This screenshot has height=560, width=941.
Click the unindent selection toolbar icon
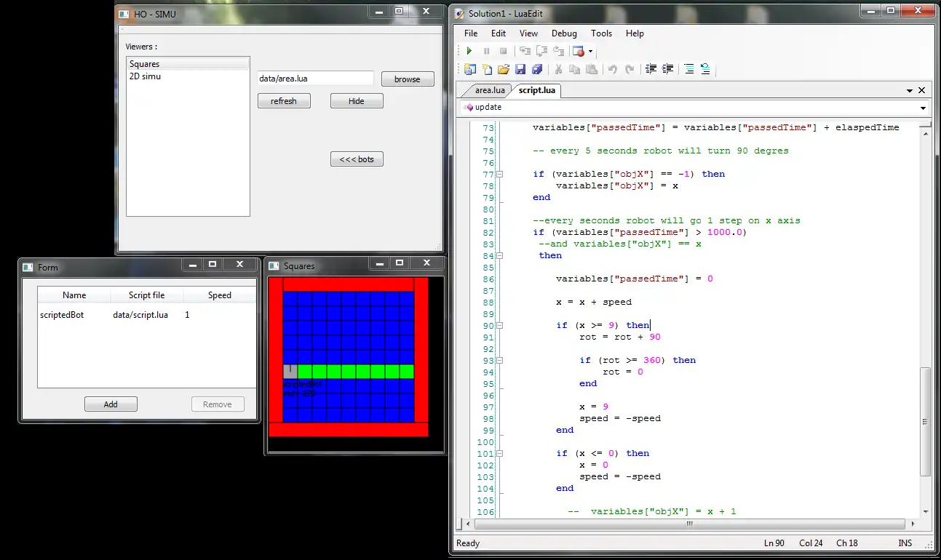651,70
